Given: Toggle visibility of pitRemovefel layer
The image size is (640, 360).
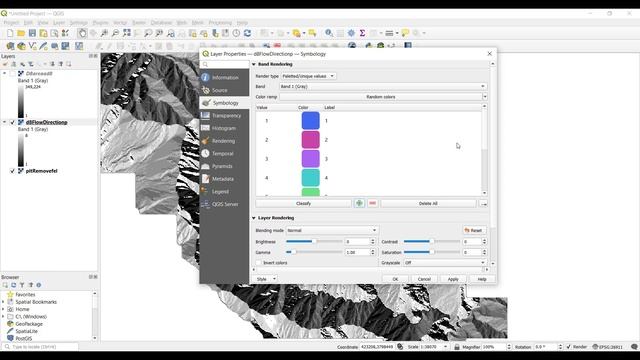Looking at the screenshot, I should click(12, 171).
